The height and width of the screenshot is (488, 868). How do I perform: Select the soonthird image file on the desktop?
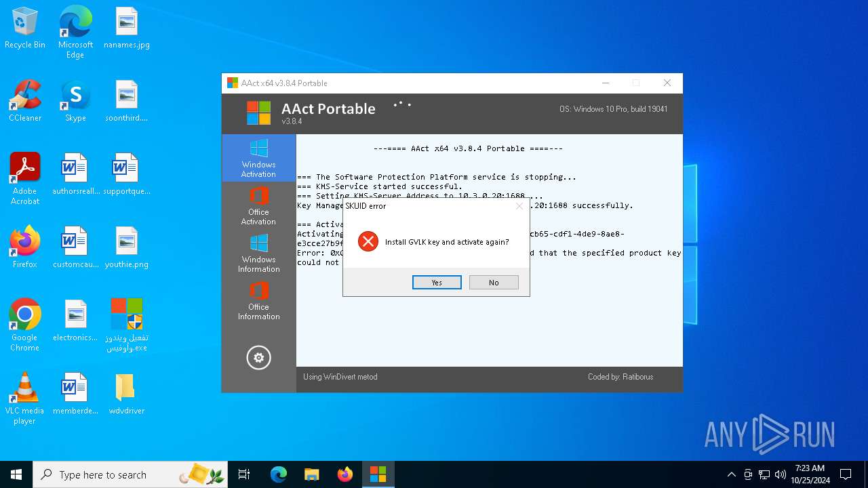click(x=127, y=102)
